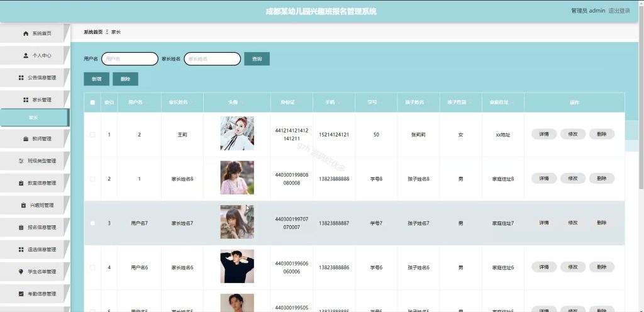644x312 pixels.
Task: Click the chart icon beside 考勤信息管理
Action: point(21,294)
